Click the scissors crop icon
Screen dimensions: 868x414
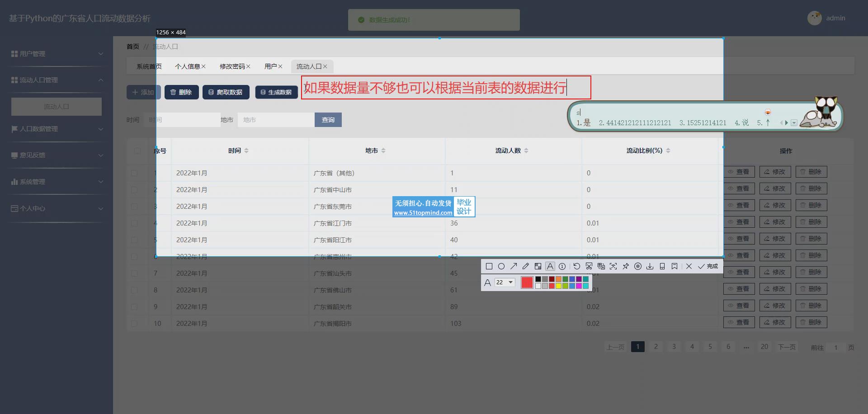pos(589,266)
